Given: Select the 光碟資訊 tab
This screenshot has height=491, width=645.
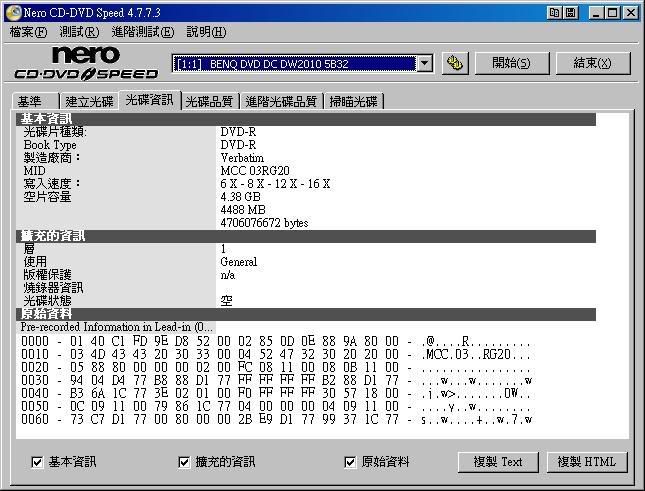Looking at the screenshot, I should point(150,100).
